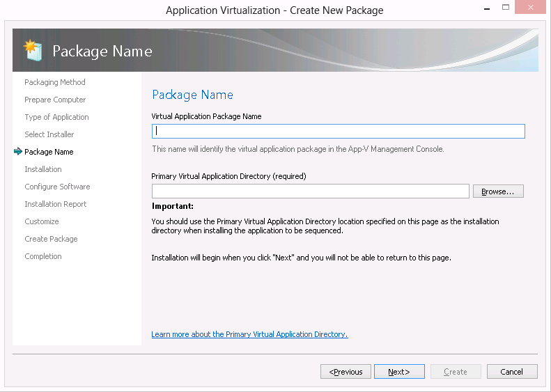Click the package icon in the header banner
The height and width of the screenshot is (392, 551).
[x=33, y=50]
